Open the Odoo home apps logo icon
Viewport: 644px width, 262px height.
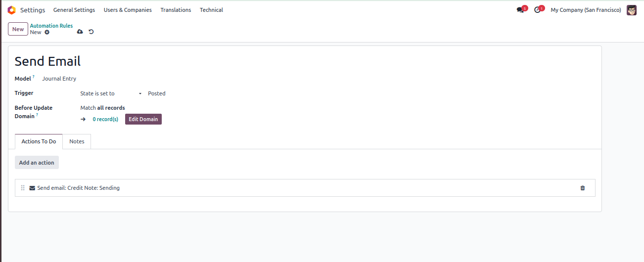point(11,10)
